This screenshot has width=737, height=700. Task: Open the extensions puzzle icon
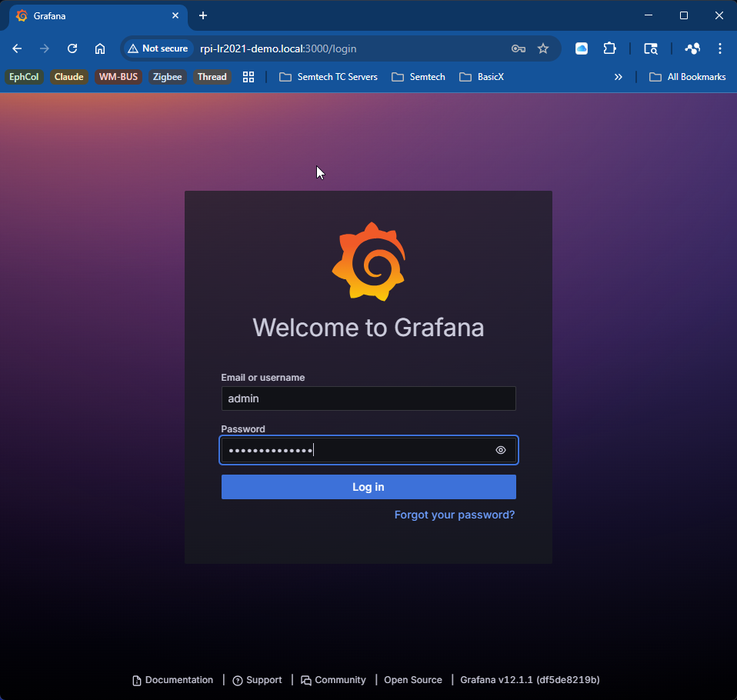pyautogui.click(x=609, y=48)
